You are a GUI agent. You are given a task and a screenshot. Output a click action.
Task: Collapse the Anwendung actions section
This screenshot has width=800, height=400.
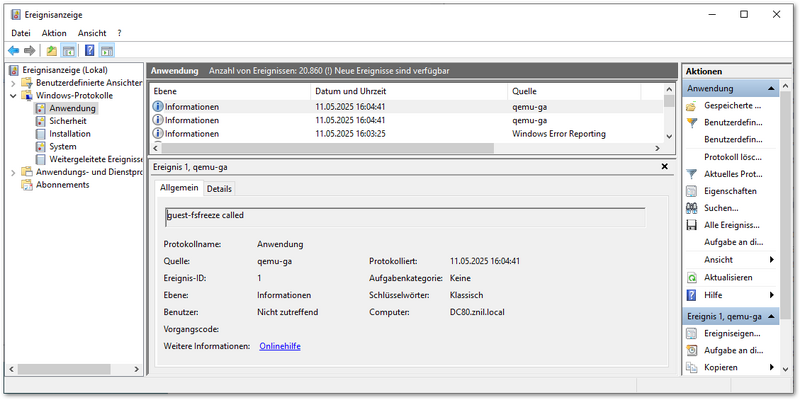tap(771, 88)
